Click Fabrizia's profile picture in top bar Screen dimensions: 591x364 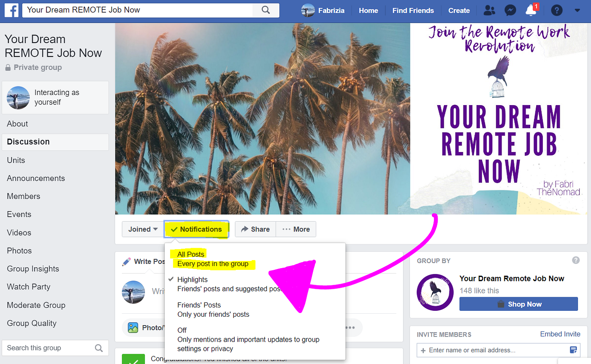(308, 10)
